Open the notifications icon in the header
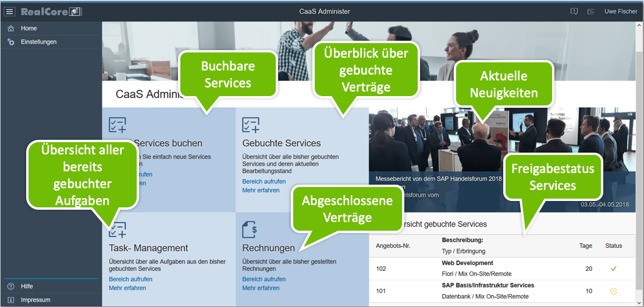 click(574, 12)
